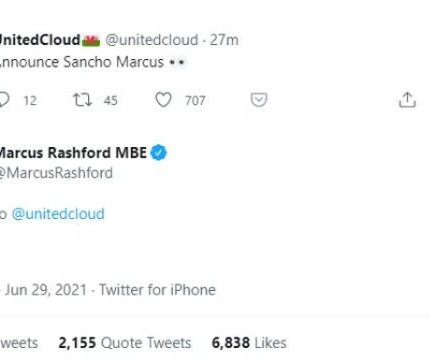This screenshot has width=430, height=361.
Task: Click the 27m timestamp
Action: click(x=224, y=40)
